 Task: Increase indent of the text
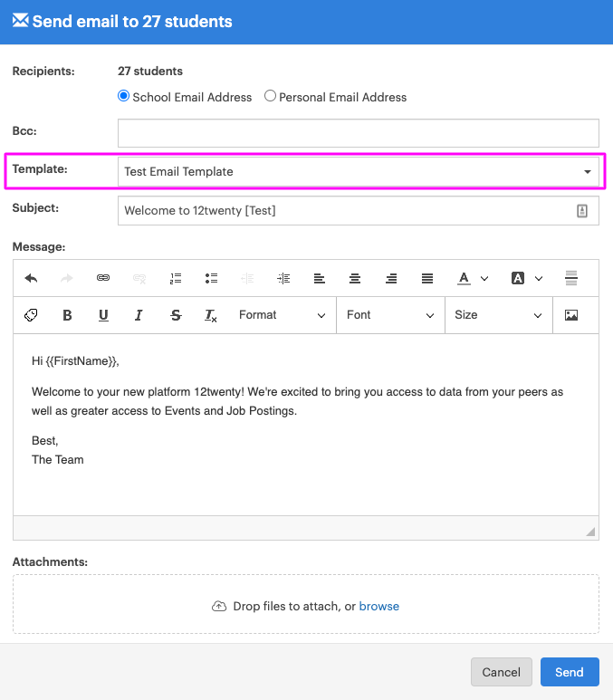283,279
